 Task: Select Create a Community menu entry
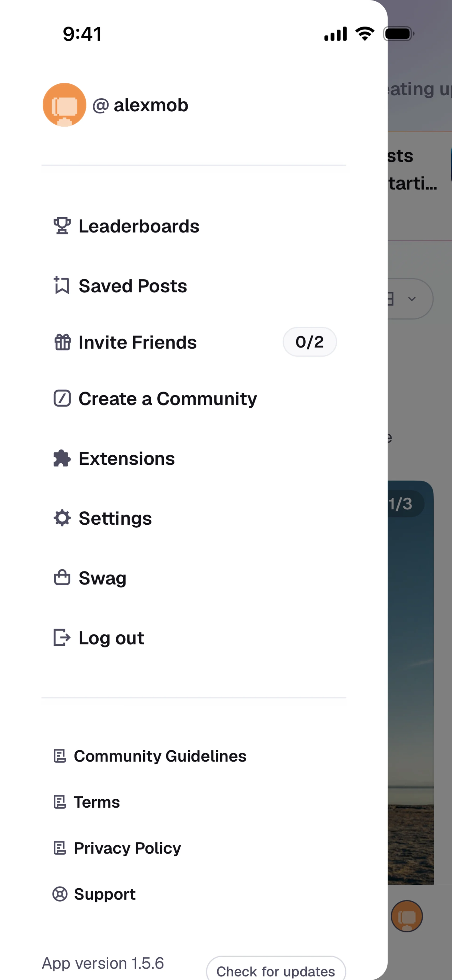click(x=167, y=399)
